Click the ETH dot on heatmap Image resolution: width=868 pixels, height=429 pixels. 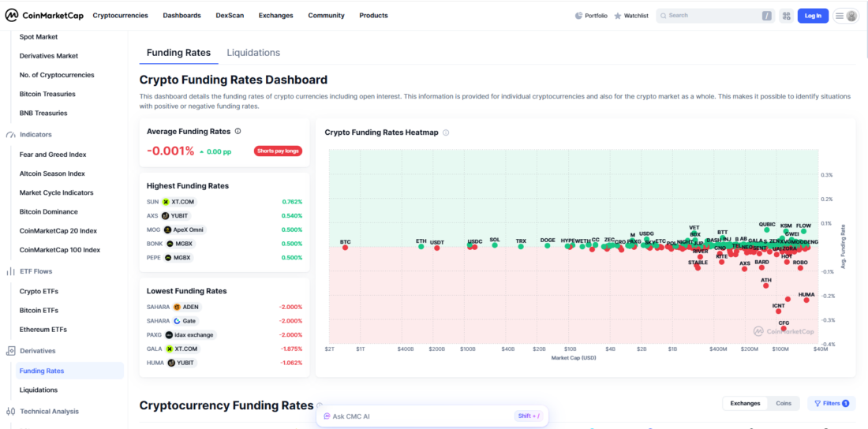pyautogui.click(x=421, y=246)
